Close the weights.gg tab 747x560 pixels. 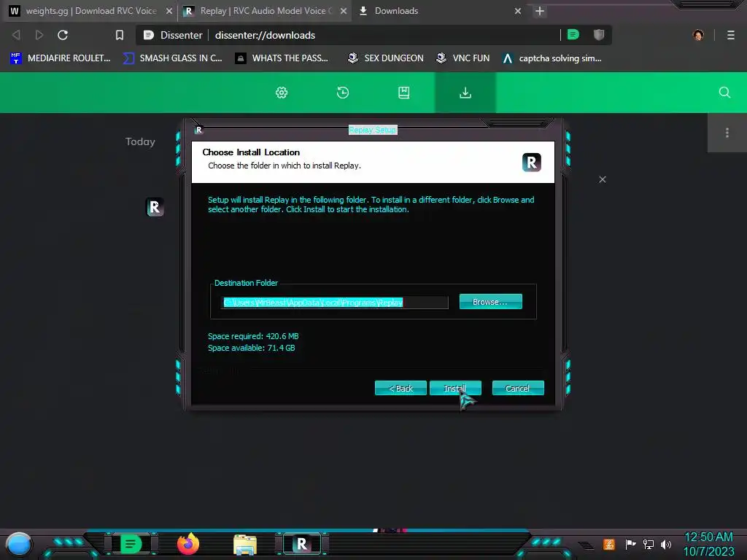tap(169, 11)
